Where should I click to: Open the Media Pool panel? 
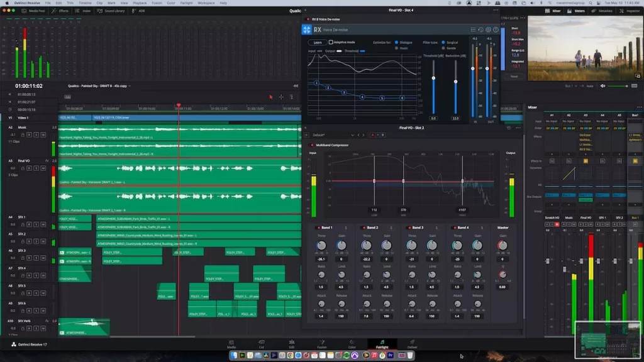[x=34, y=11]
